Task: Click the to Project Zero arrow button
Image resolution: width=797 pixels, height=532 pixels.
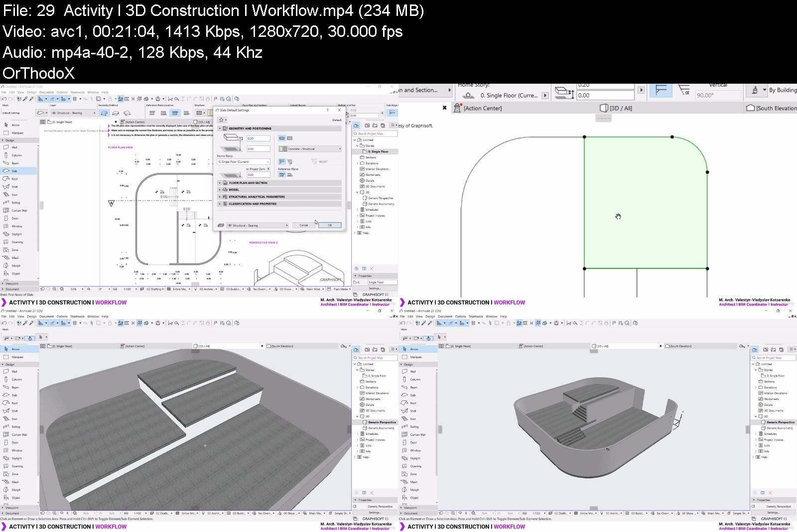Action: (268, 169)
